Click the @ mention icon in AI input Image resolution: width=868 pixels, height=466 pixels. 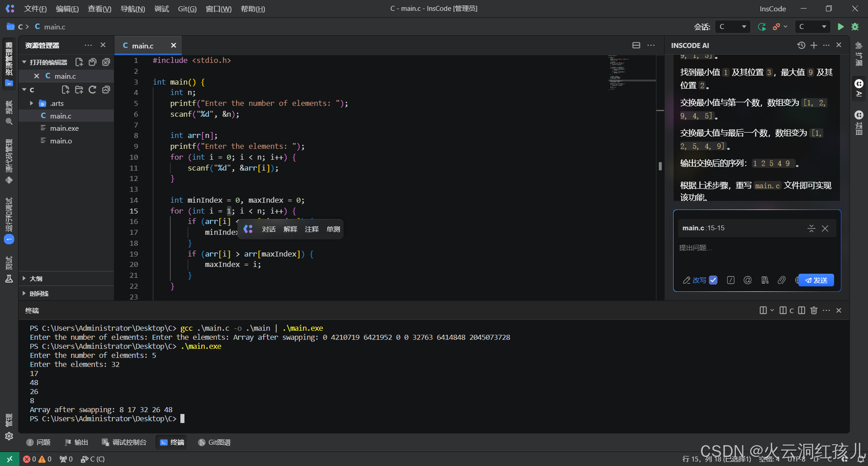[x=748, y=280]
